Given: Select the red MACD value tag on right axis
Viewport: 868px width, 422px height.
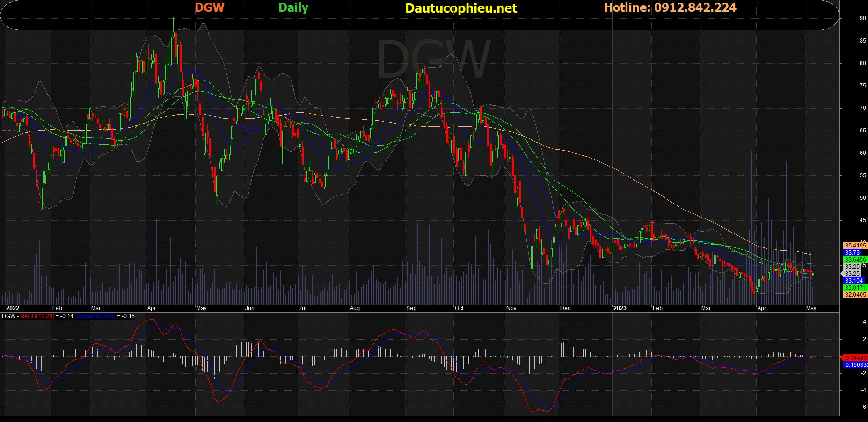Looking at the screenshot, I should [x=855, y=357].
